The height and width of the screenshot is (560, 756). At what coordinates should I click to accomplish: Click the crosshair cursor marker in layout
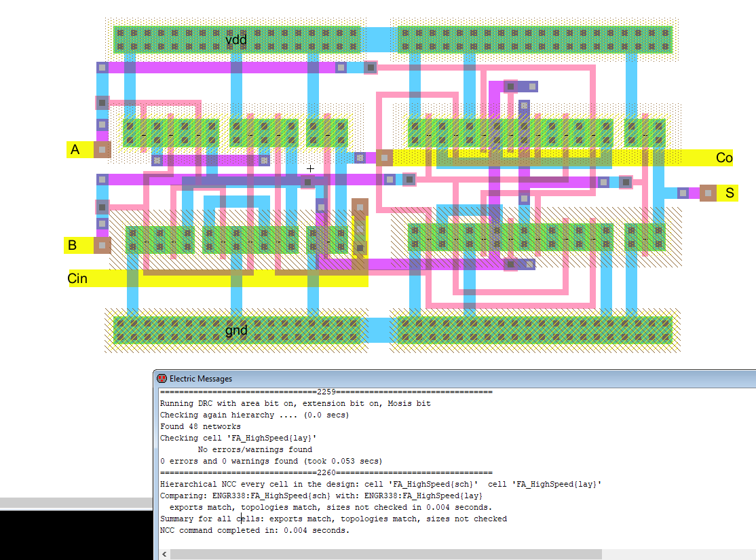[311, 168]
